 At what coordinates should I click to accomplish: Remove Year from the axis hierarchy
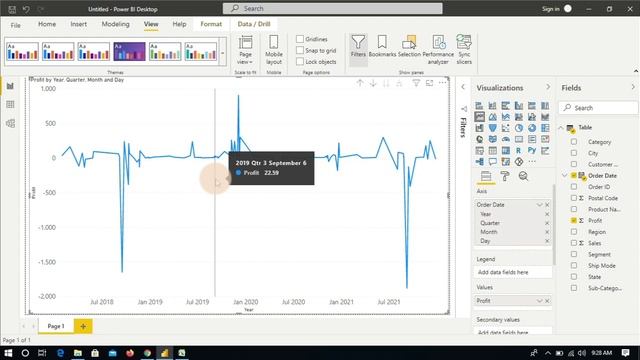547,214
